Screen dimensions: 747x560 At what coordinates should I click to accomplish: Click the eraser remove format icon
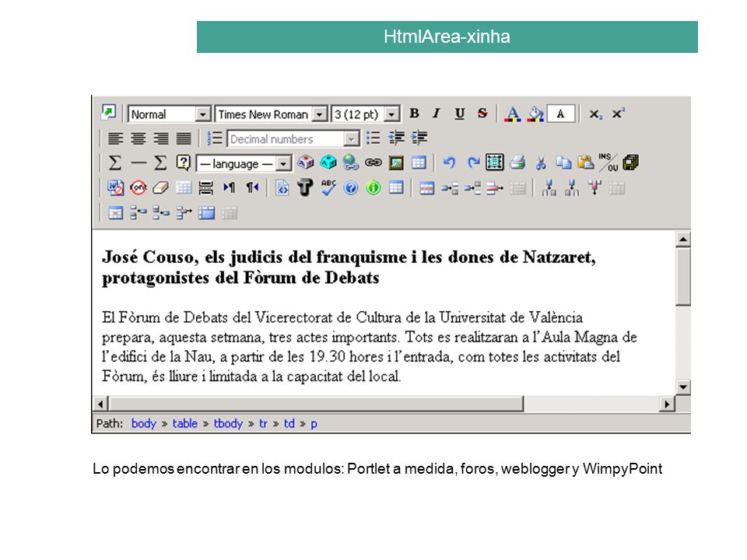tap(160, 187)
